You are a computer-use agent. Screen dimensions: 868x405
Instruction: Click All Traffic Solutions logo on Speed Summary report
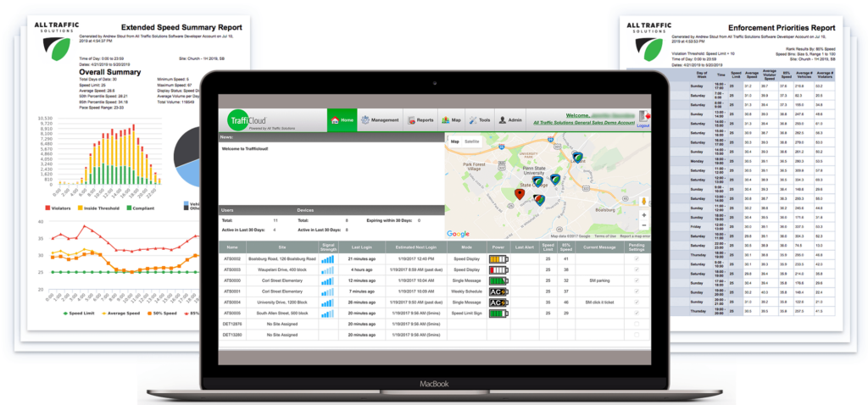tap(57, 41)
